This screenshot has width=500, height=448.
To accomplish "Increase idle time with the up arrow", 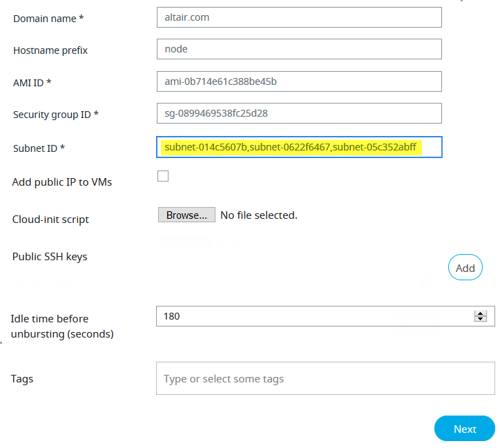I will coord(481,313).
